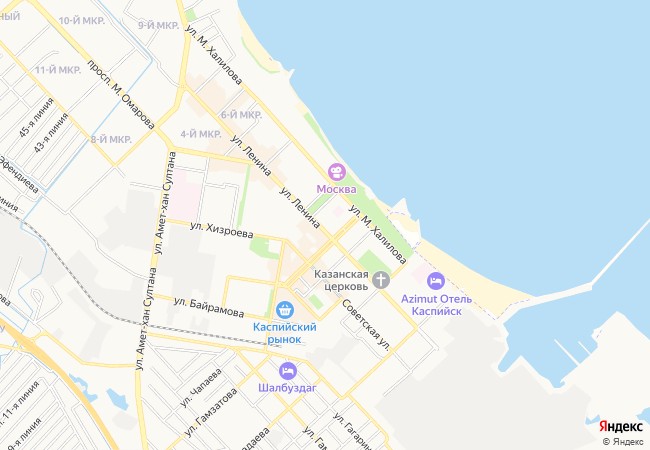Image resolution: width=650 pixels, height=450 pixels.
Task: Click the 8-Й МКР. district label
Action: click(111, 140)
